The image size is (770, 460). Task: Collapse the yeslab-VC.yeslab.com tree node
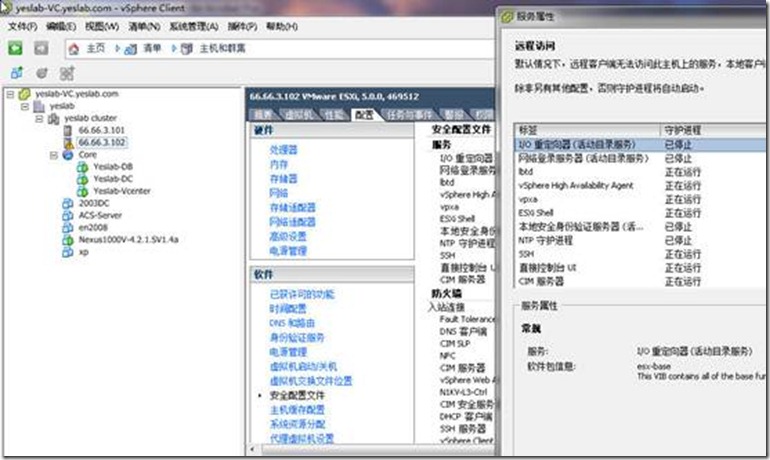10,94
